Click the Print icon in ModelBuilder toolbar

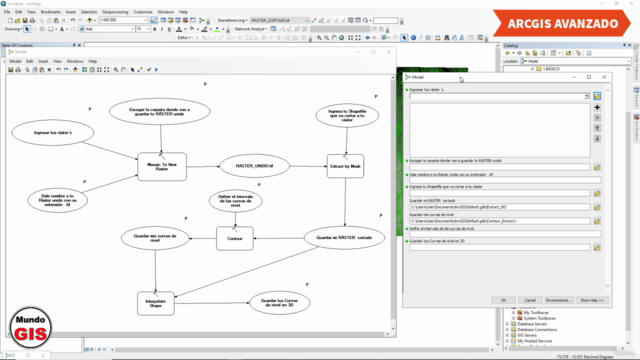pyautogui.click(x=18, y=70)
